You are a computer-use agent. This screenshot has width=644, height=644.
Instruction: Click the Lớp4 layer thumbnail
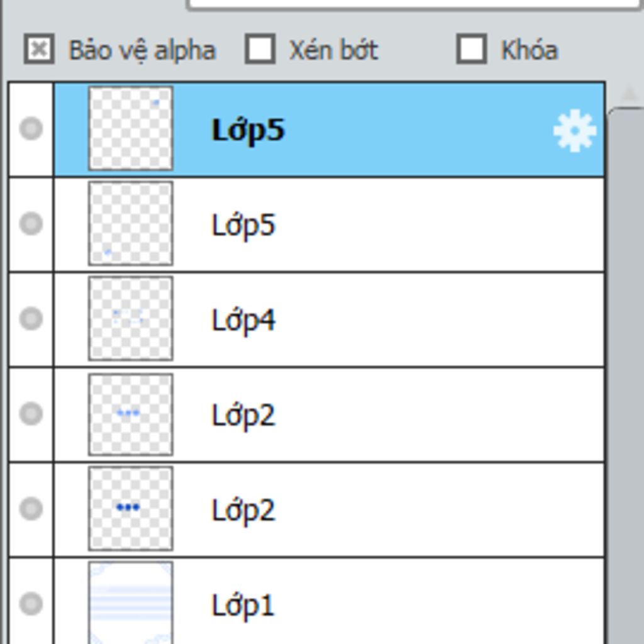[131, 318]
